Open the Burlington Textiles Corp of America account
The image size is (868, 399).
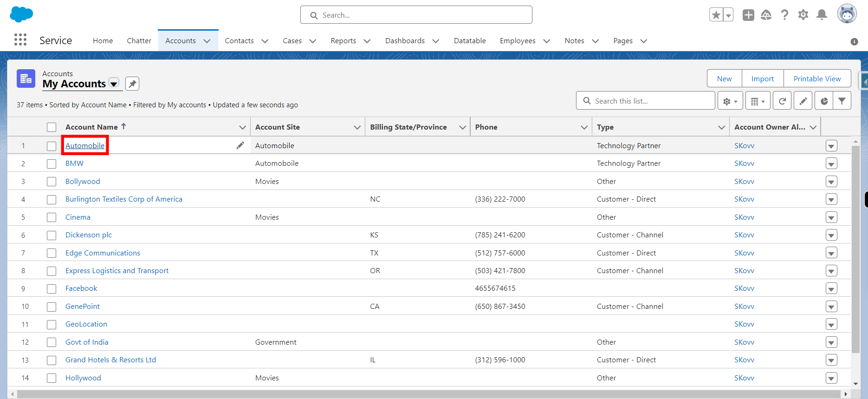tap(123, 199)
